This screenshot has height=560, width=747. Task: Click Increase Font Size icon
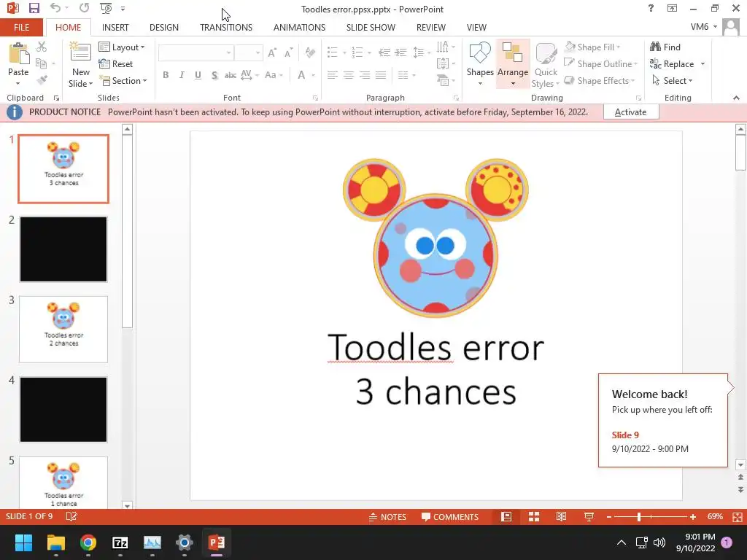tap(272, 52)
